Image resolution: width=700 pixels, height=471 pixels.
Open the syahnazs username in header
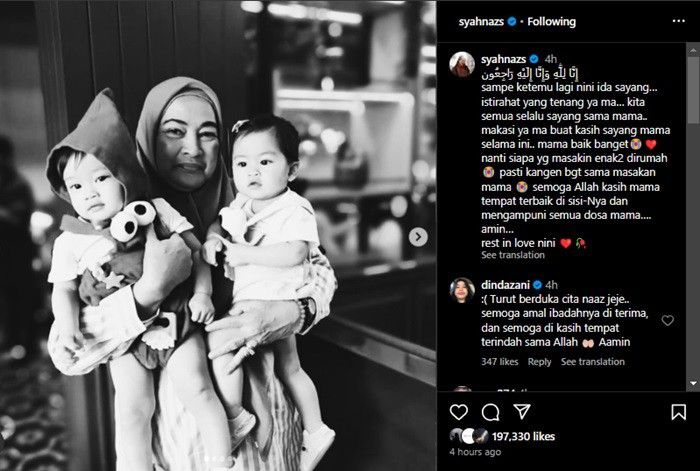tap(481, 21)
